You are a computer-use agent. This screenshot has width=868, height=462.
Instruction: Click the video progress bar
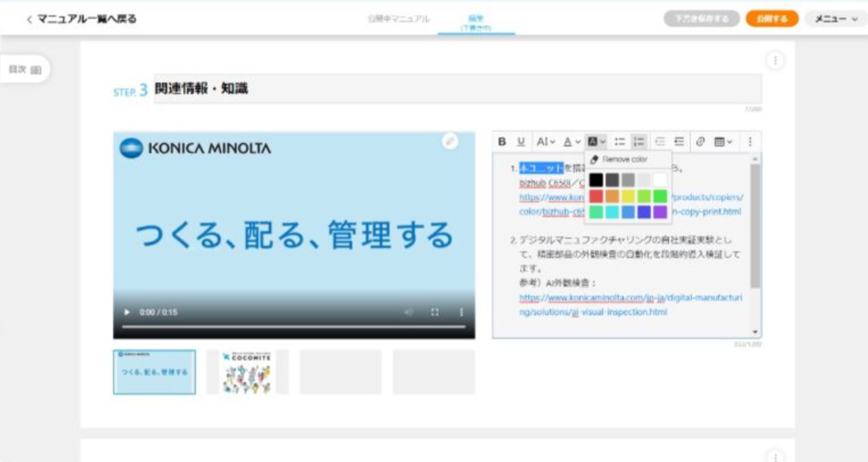pos(294,327)
